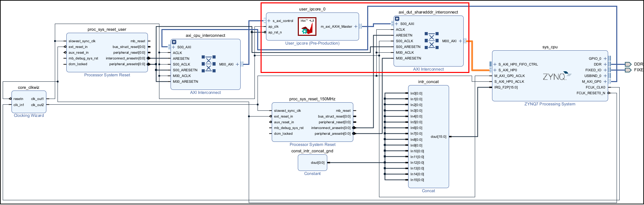Select the FIXED_IO external port symbol
Screen dimensions: 644x205
point(628,70)
